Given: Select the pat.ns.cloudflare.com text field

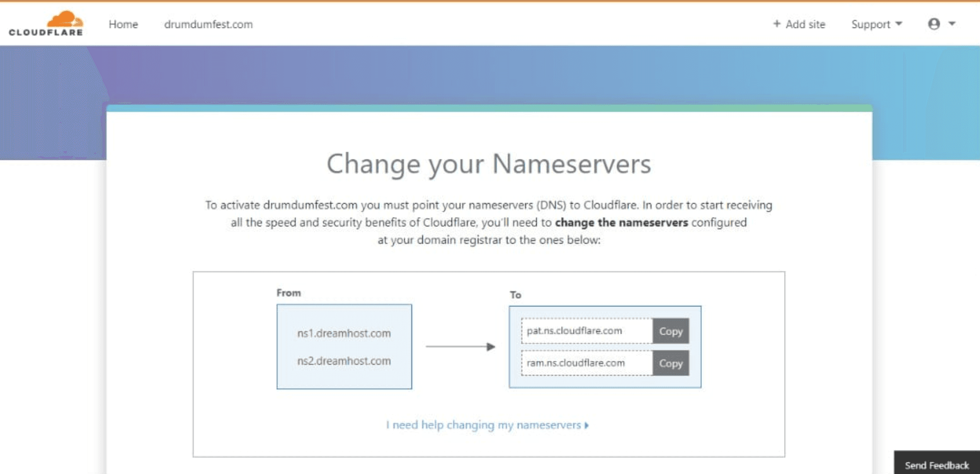Looking at the screenshot, I should coord(587,331).
